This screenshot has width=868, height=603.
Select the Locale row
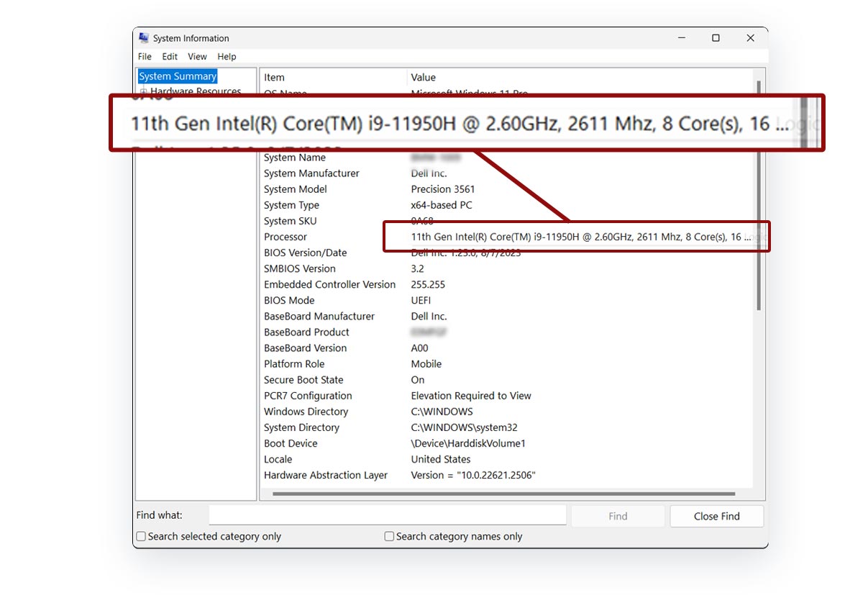[506, 459]
